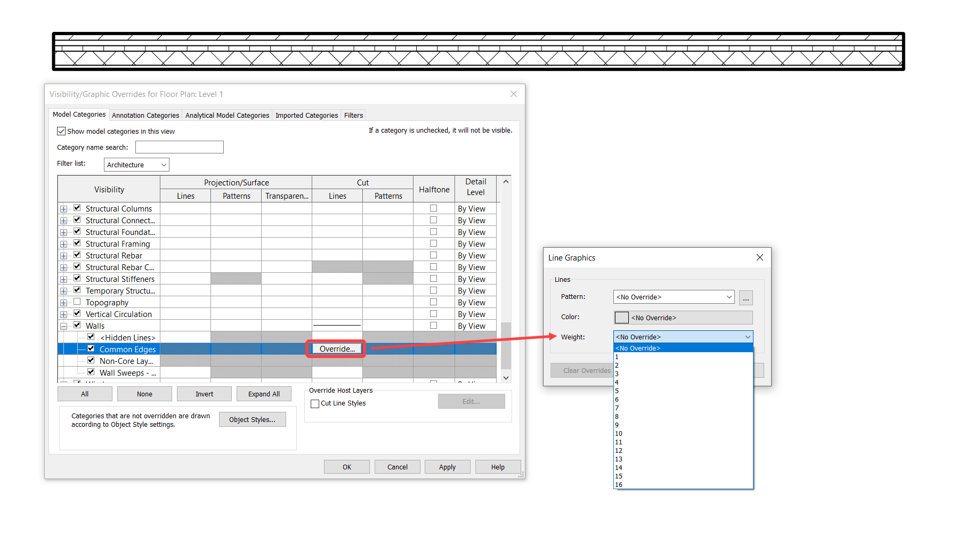956x560 pixels.
Task: Enable Halftone for Structural Framing
Action: click(433, 243)
